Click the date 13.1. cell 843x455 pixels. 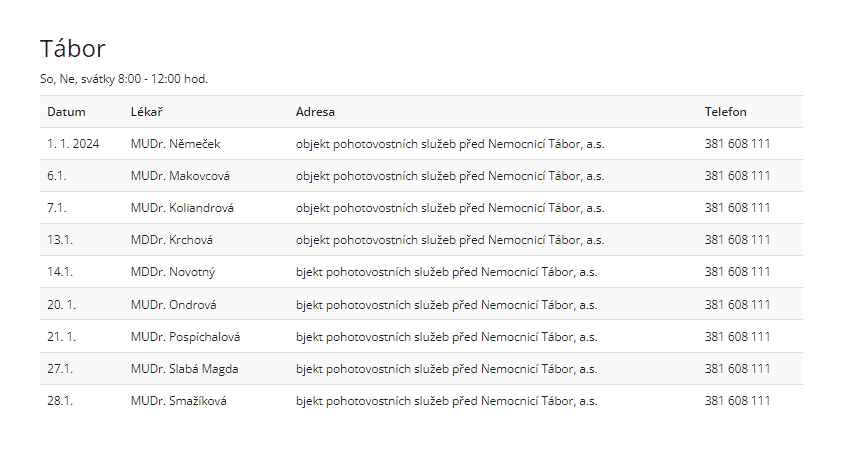coord(60,240)
